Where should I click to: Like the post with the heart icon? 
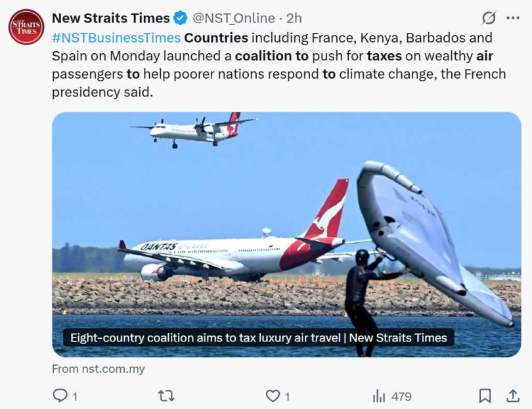coord(273,396)
